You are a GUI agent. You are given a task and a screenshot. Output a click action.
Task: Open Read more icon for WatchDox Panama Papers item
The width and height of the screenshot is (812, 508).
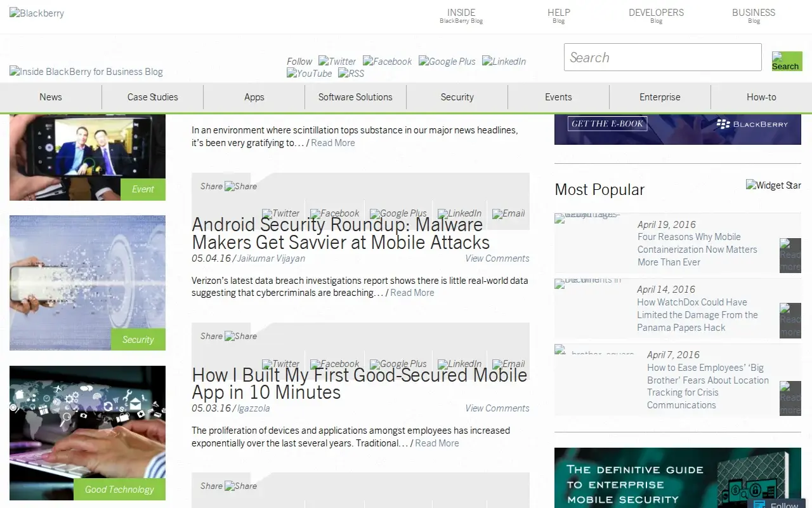click(x=790, y=321)
